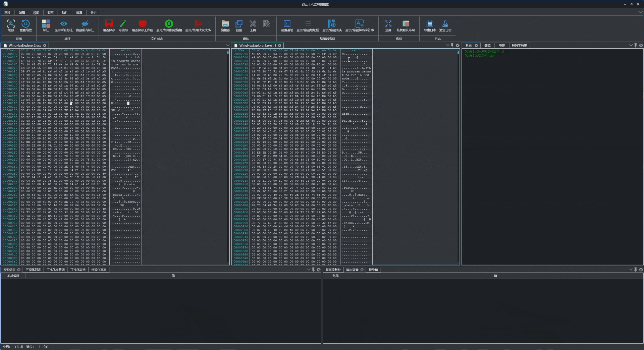The image size is (644, 350).
Task: Switch to the 搜索结果 tab
Action: (9, 270)
